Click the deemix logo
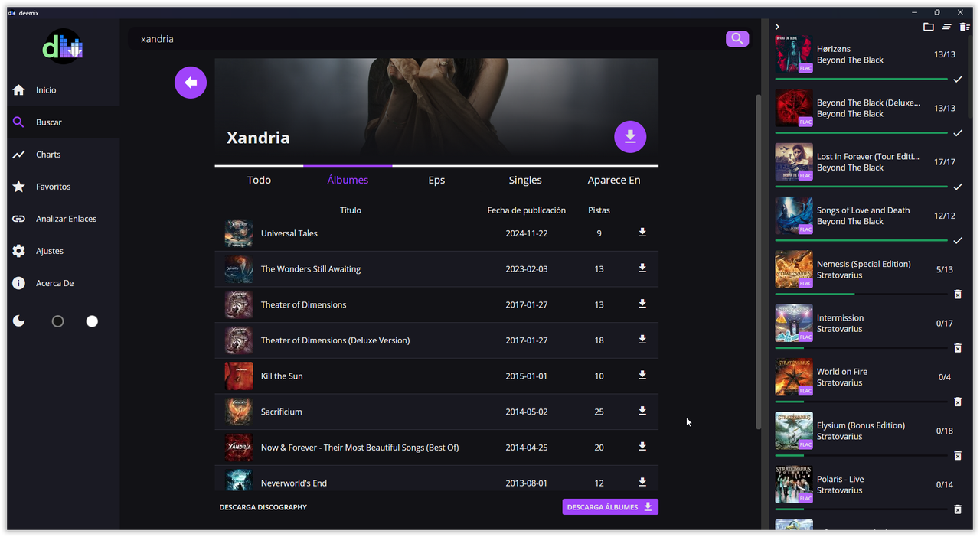Viewport: 980px width, 537px height. (63, 47)
